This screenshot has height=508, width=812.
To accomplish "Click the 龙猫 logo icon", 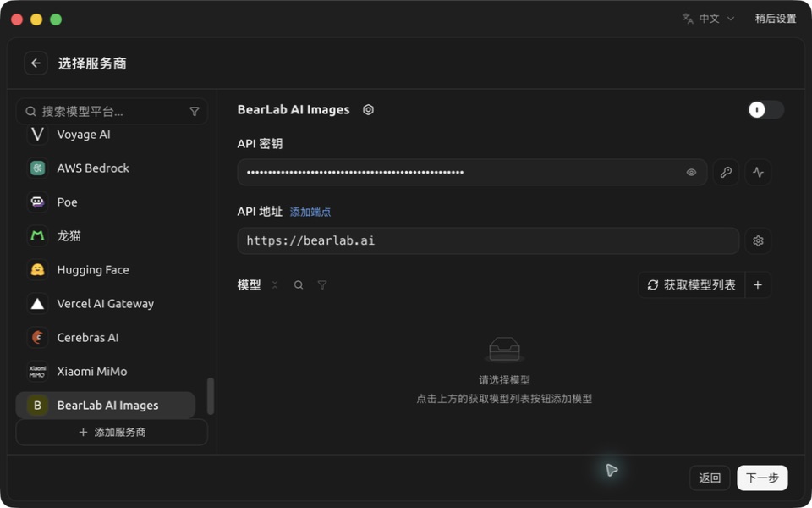I will [x=37, y=236].
